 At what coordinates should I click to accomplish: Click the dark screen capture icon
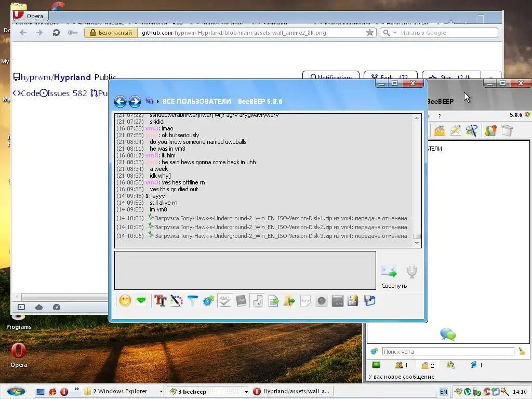tap(337, 301)
